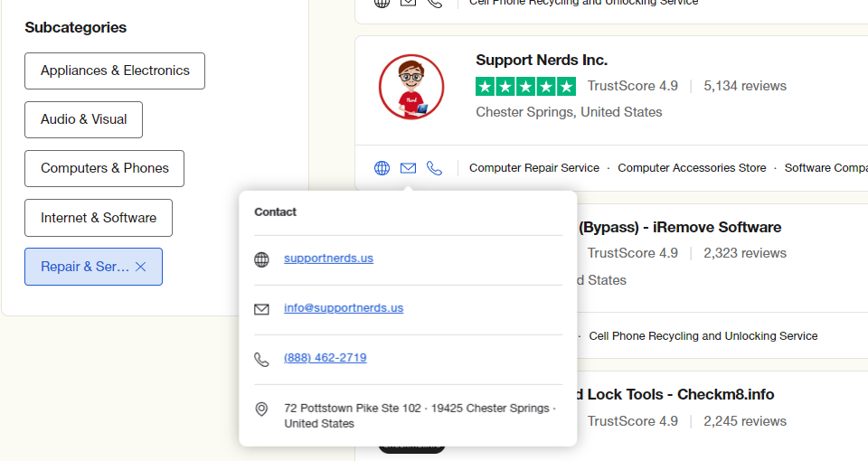Click the selected Repair & Ser… subcategory chip

(93, 267)
